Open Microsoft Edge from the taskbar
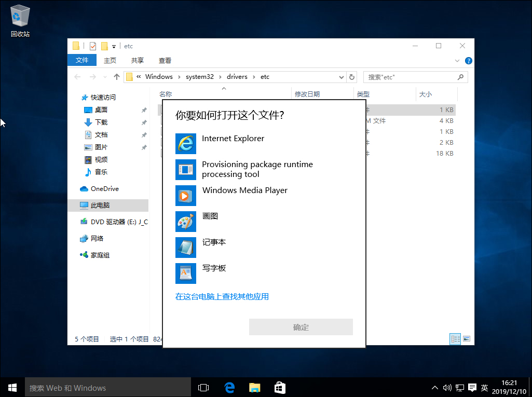The width and height of the screenshot is (532, 397). click(228, 387)
